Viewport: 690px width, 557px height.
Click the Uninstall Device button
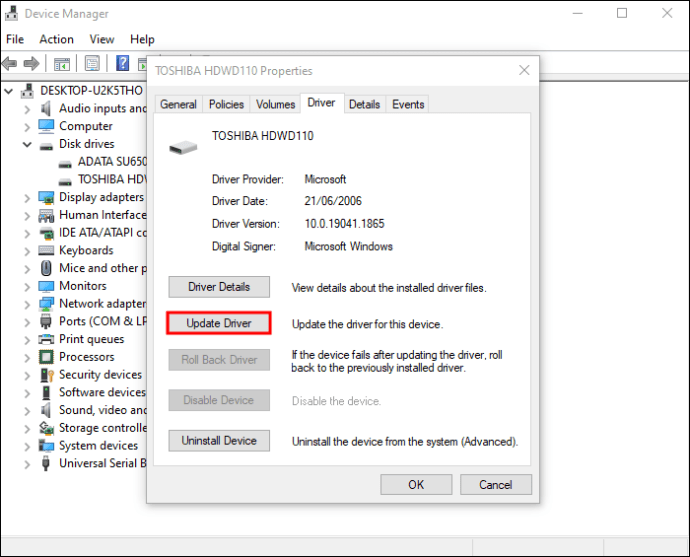pyautogui.click(x=219, y=440)
